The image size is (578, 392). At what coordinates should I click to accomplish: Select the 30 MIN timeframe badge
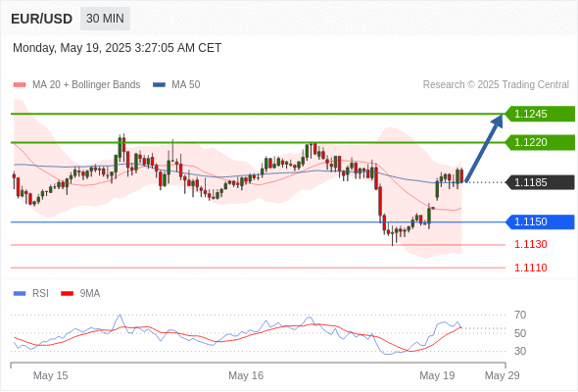[x=105, y=19]
